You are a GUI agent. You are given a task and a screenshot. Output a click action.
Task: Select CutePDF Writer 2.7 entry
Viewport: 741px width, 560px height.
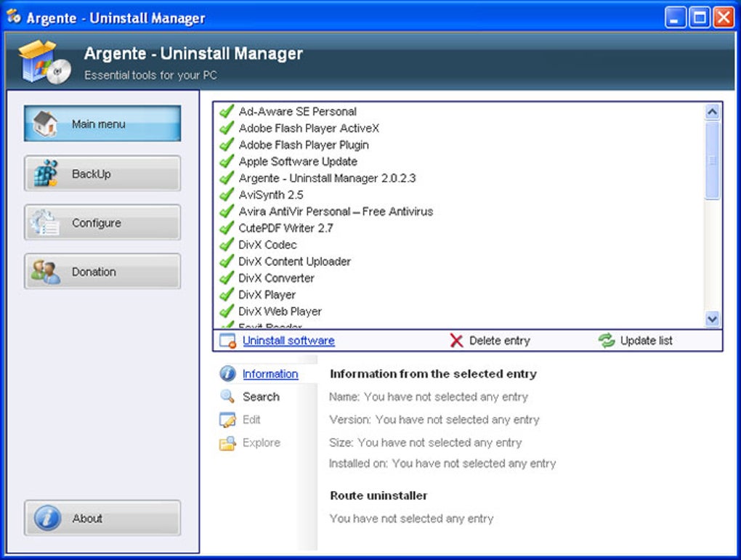coord(286,228)
